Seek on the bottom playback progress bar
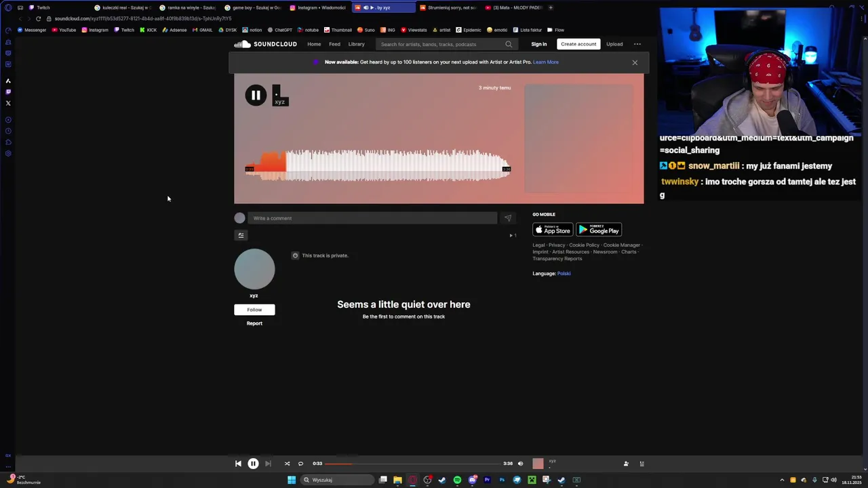 click(412, 464)
